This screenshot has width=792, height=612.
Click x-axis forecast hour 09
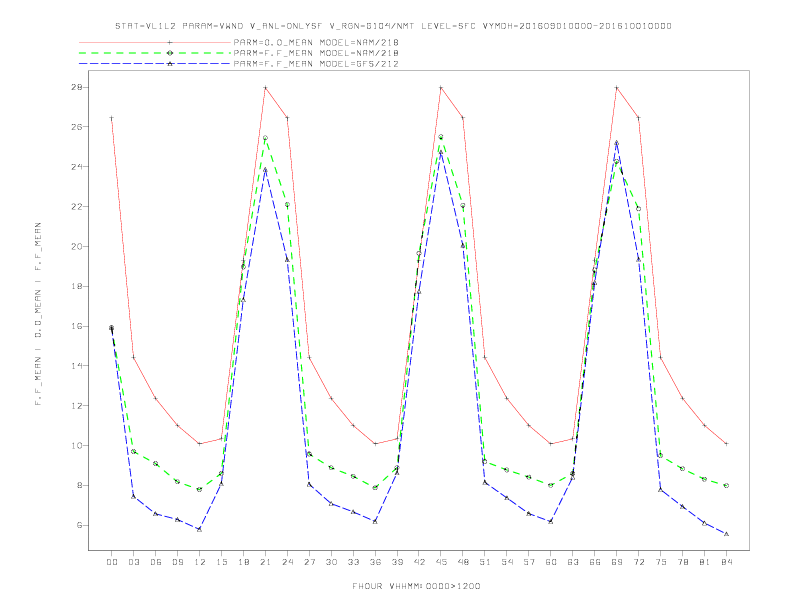177,562
